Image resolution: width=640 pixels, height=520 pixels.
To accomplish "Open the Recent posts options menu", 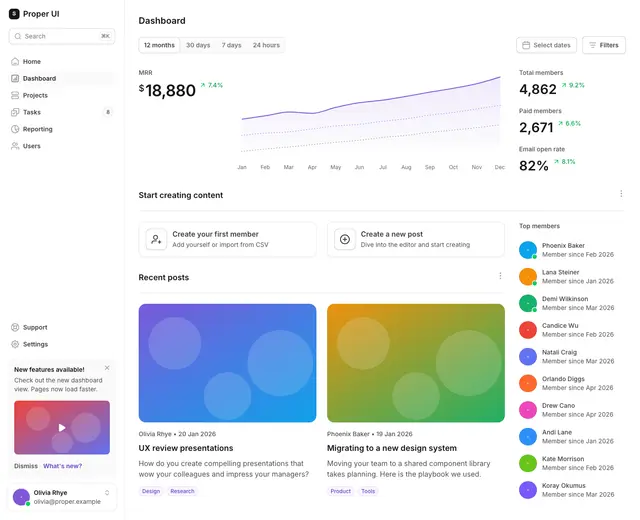I will click(500, 276).
